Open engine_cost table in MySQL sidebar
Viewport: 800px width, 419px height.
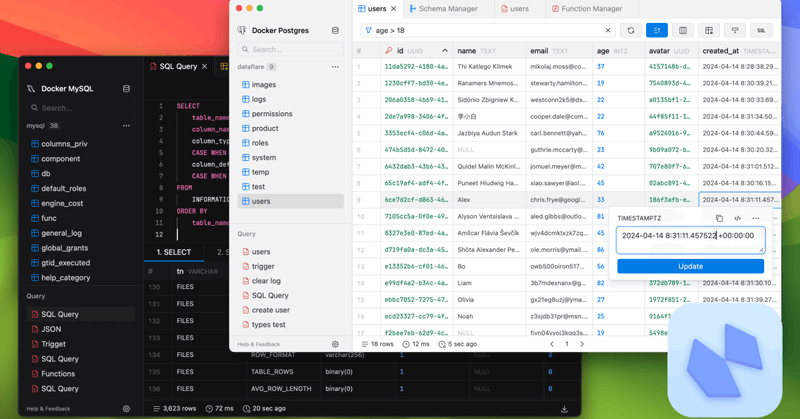(x=81, y=203)
